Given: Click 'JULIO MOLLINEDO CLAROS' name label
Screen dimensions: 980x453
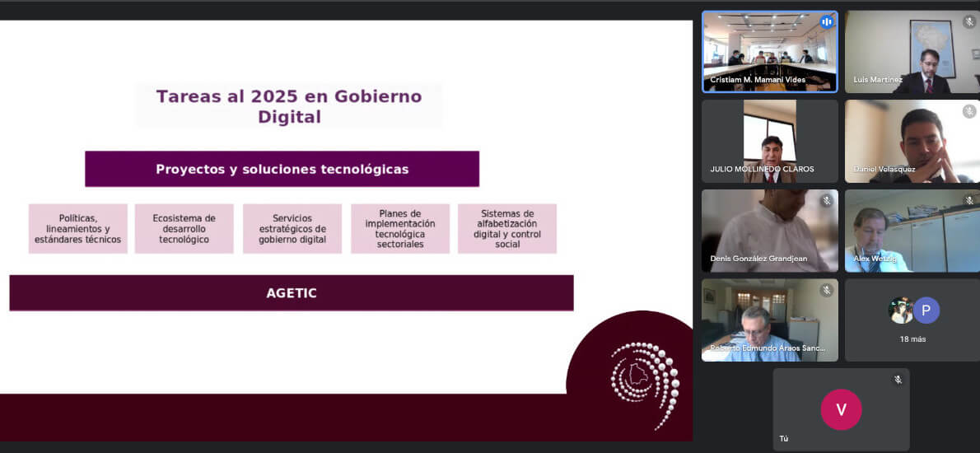Looking at the screenshot, I should tap(762, 170).
